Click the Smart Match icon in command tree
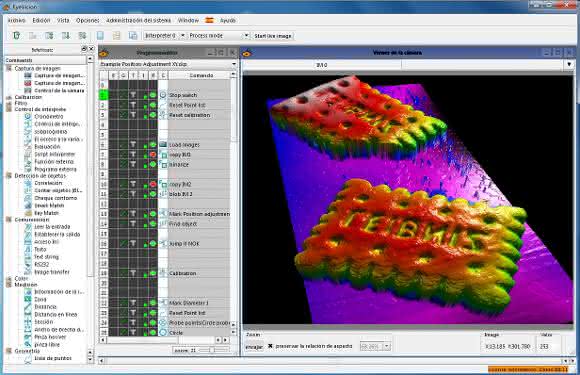Viewport: 580px width, 375px height. 28,205
